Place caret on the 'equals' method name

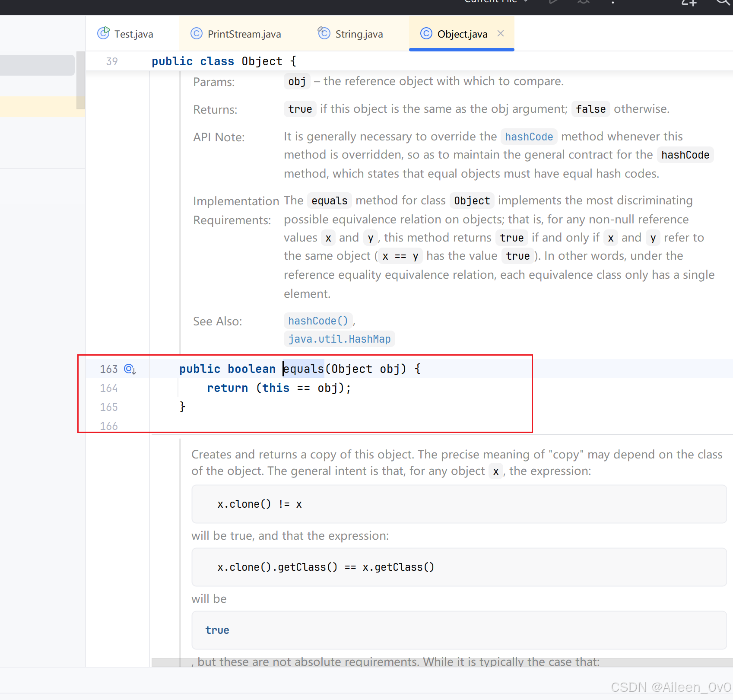coord(303,369)
